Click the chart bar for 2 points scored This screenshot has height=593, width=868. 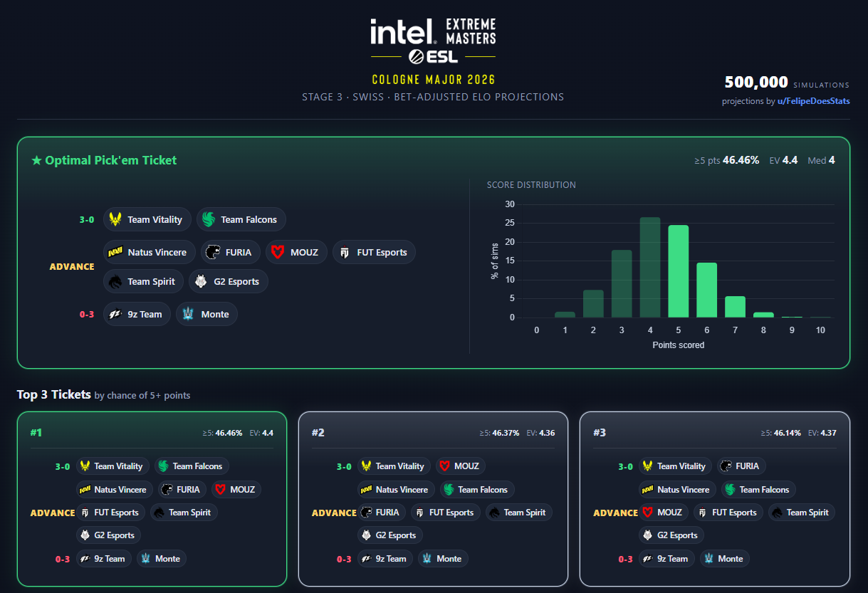tap(593, 304)
